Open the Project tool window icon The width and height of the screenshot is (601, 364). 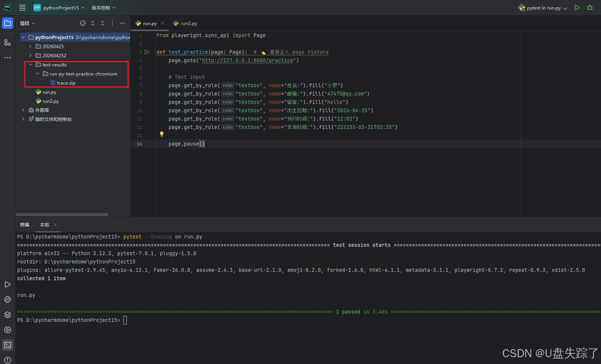click(8, 23)
